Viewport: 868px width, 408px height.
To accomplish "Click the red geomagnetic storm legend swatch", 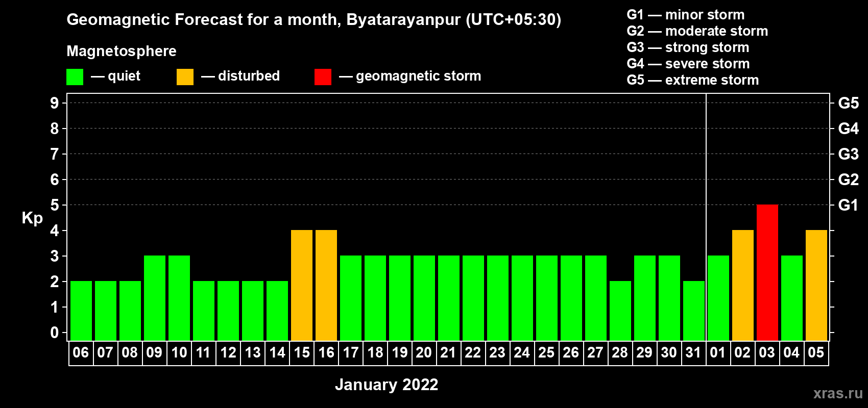I will [323, 77].
